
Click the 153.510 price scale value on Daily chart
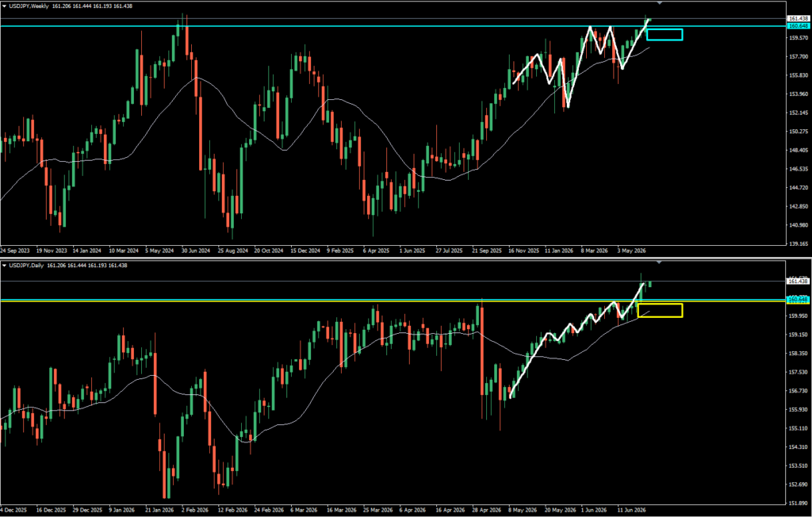tap(798, 465)
